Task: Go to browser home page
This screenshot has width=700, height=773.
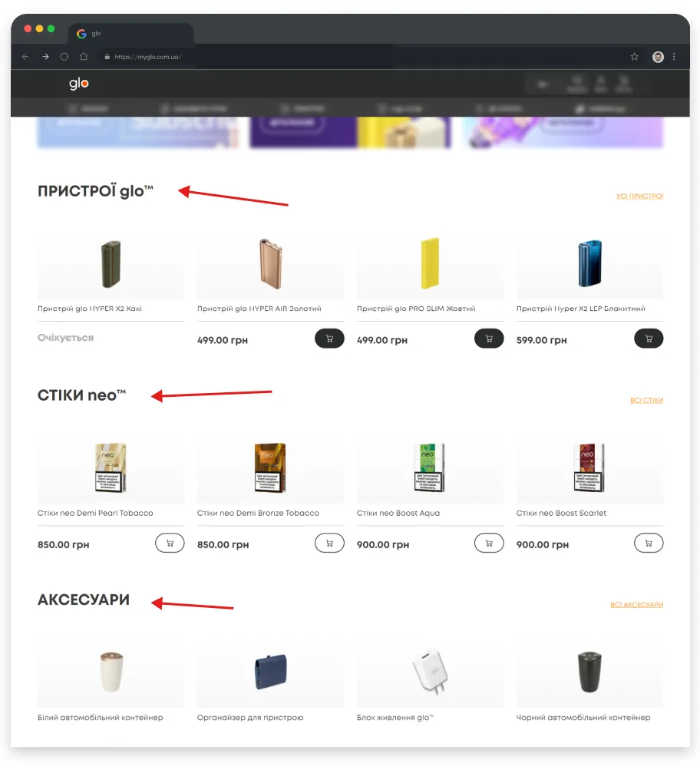Action: coord(84,57)
